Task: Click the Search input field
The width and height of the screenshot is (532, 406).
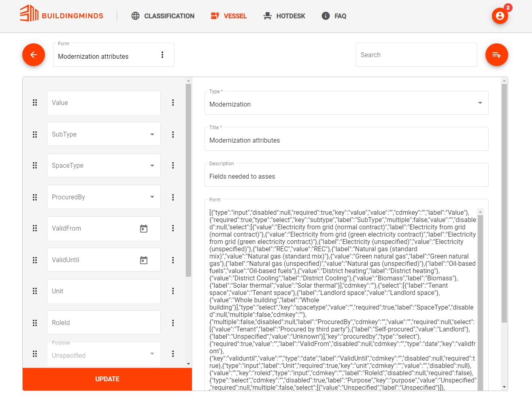Action: [417, 55]
